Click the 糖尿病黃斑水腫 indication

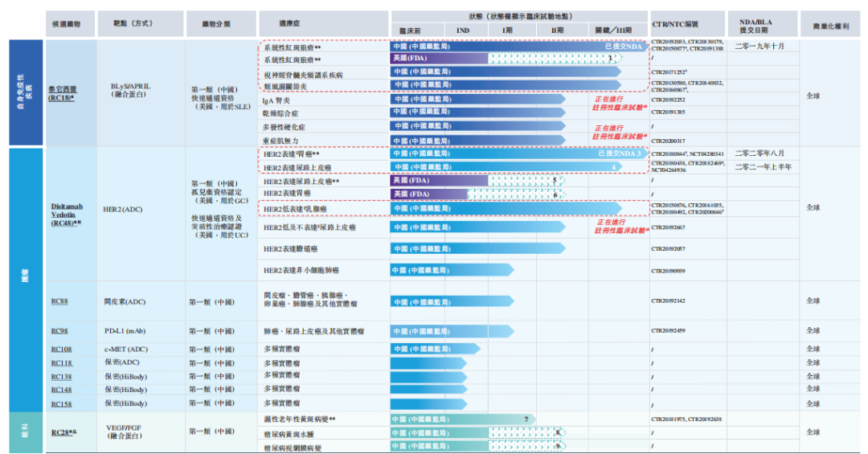(289, 434)
